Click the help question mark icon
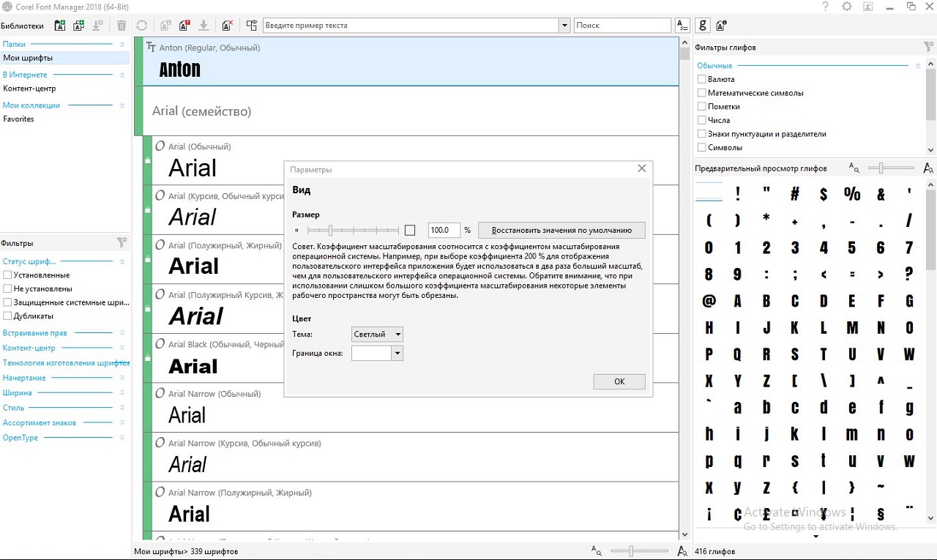Image resolution: width=937 pixels, height=560 pixels. [x=826, y=7]
